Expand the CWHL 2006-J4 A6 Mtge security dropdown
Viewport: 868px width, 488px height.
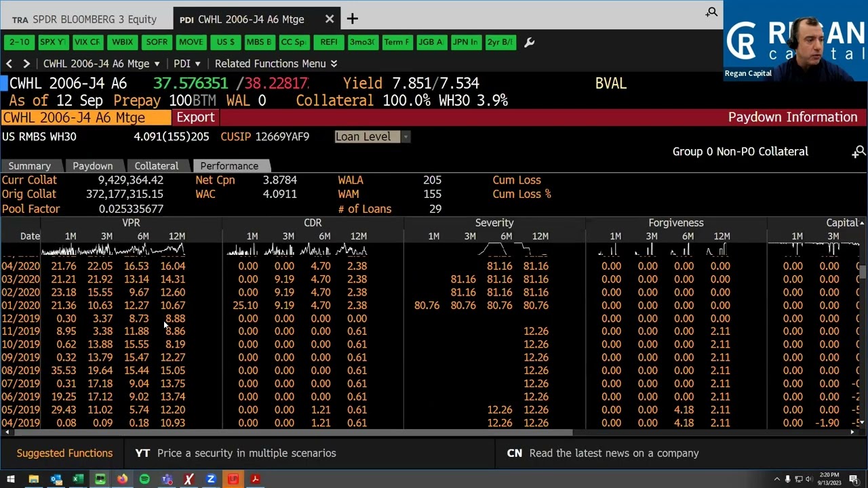coord(101,63)
